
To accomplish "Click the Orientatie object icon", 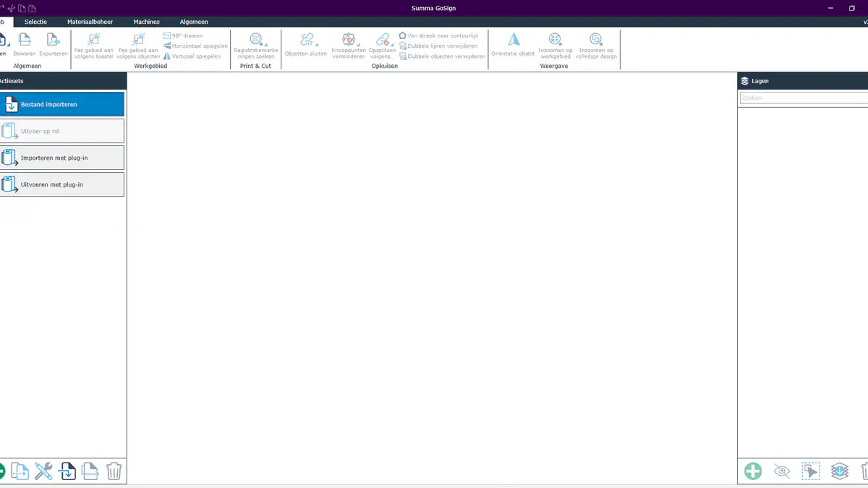I will [x=513, y=40].
